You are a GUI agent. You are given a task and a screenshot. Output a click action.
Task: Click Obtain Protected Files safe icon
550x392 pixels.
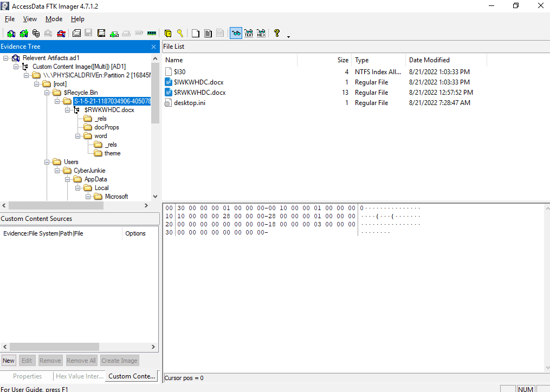167,34
